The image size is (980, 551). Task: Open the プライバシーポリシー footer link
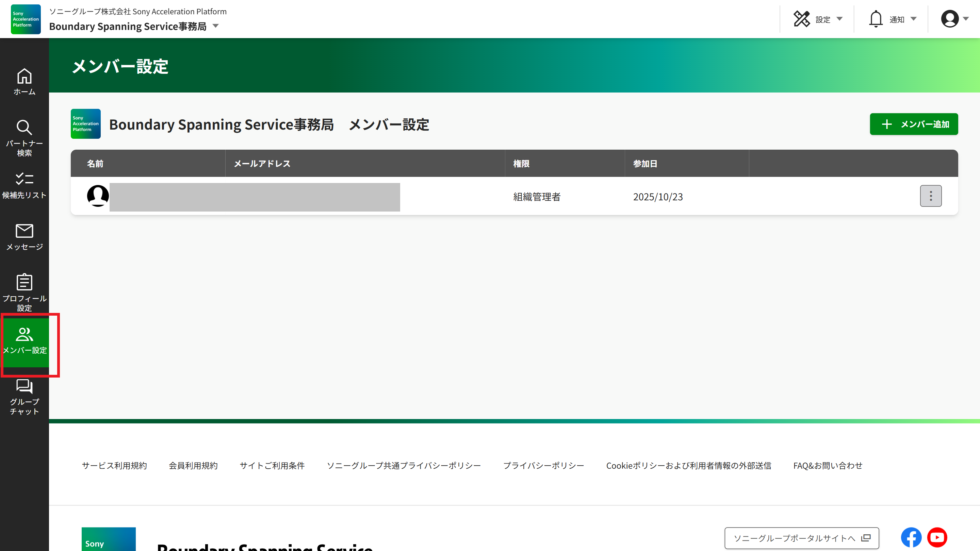coord(543,465)
